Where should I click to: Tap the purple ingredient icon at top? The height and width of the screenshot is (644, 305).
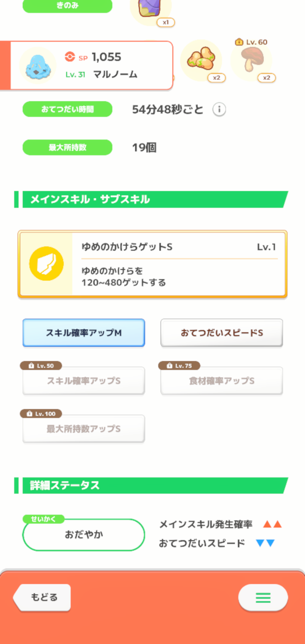[150, 9]
